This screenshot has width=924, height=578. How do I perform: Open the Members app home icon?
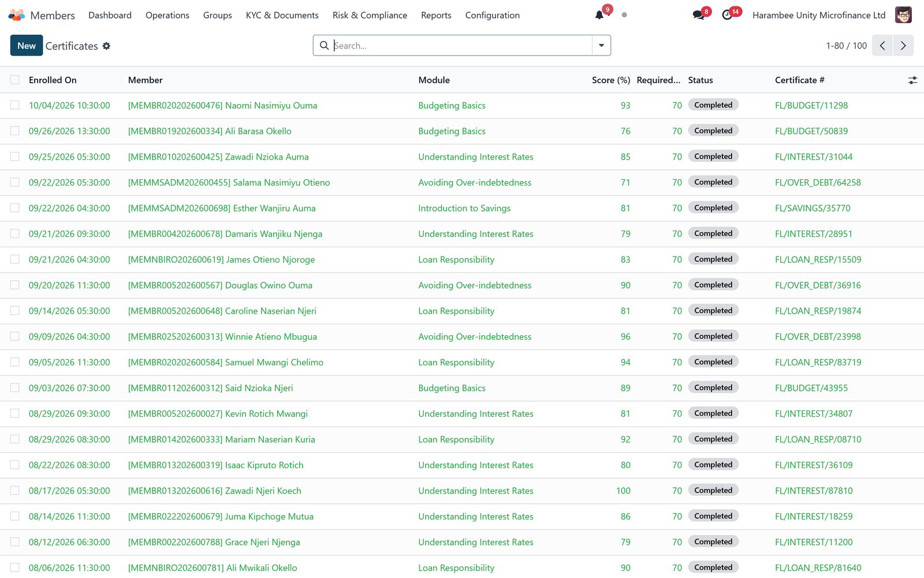pos(17,15)
